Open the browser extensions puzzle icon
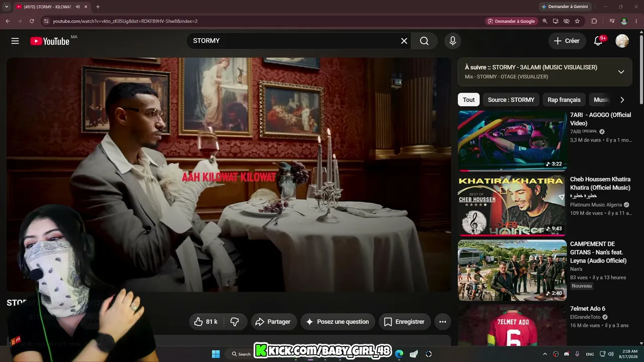Image resolution: width=644 pixels, height=362 pixels. 594,21
